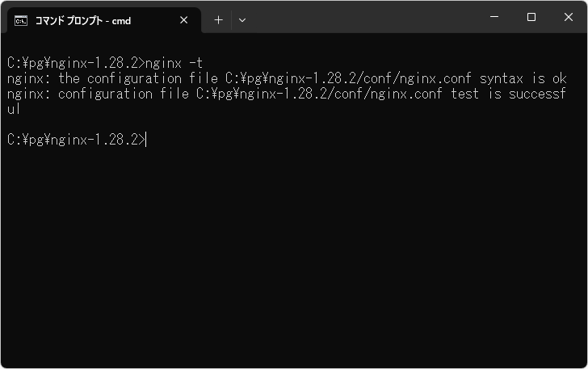
Task: Click the empty title bar area
Action: tap(363, 18)
